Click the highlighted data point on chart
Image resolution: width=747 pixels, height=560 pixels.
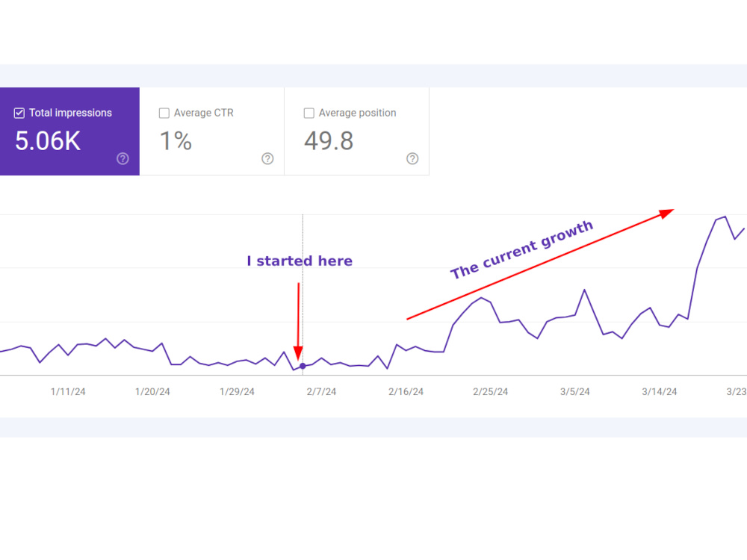click(x=303, y=366)
